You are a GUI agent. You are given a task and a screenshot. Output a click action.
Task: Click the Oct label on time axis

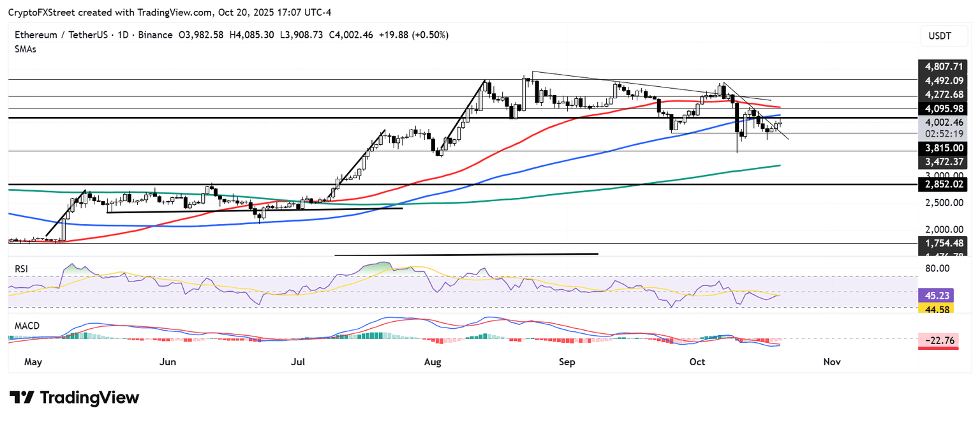697,362
